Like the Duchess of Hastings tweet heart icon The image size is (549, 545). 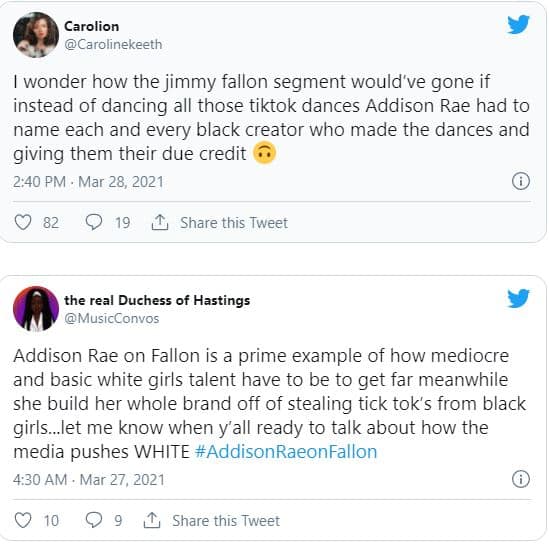[x=23, y=520]
